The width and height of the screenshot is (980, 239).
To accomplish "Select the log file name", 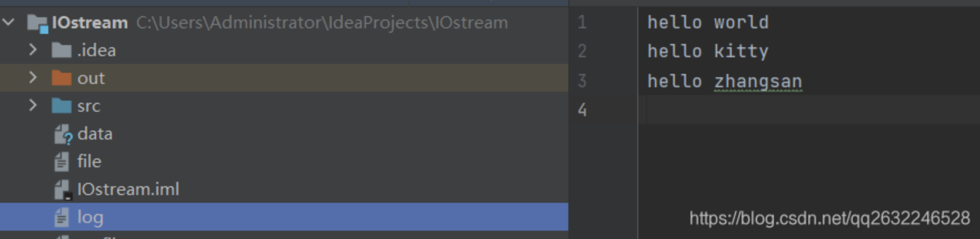I will point(90,217).
